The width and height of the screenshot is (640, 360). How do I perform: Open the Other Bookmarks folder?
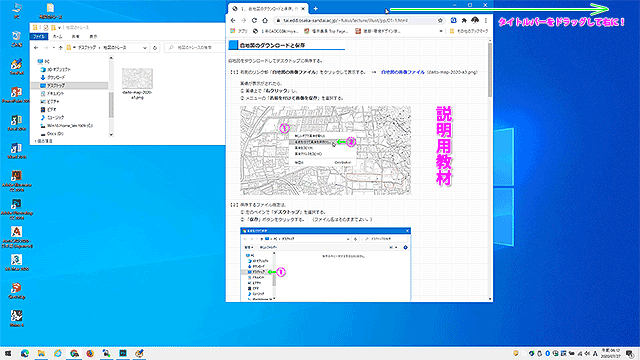(469, 31)
